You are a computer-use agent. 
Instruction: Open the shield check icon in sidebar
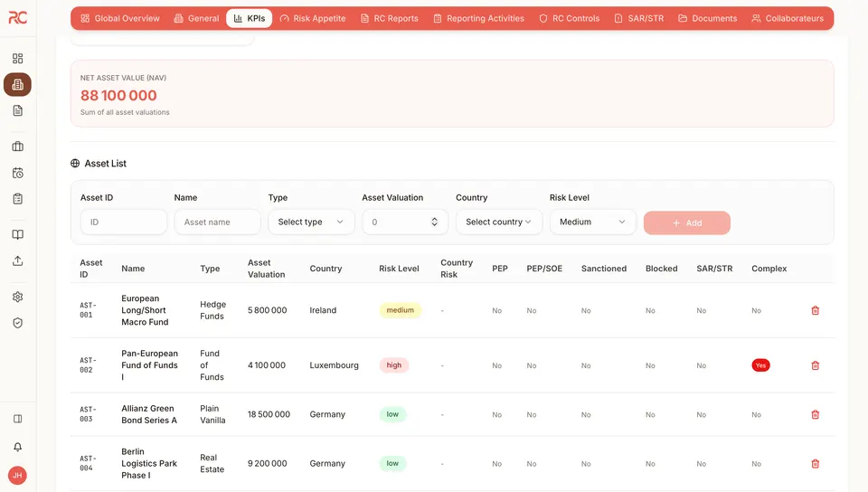[x=18, y=323]
